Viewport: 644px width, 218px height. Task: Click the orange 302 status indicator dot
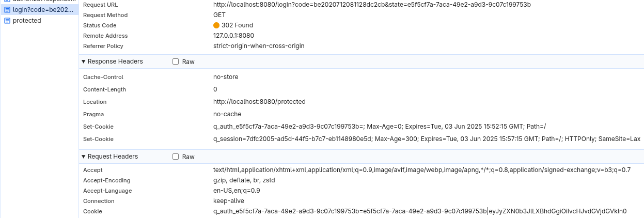tap(216, 25)
